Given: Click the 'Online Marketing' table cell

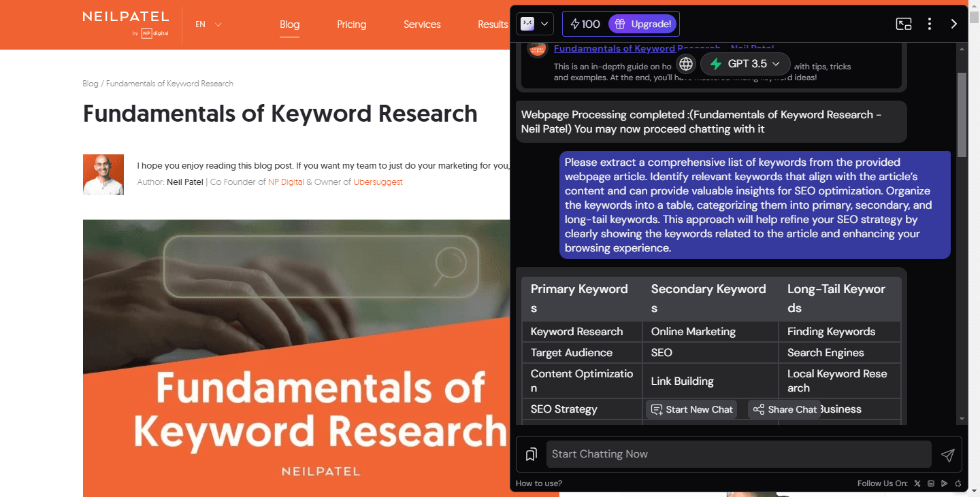Looking at the screenshot, I should pyautogui.click(x=710, y=332).
